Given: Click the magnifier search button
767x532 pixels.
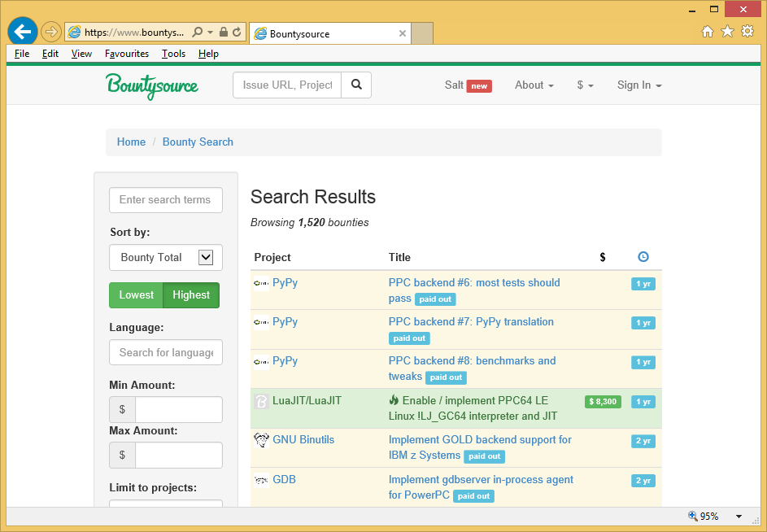Looking at the screenshot, I should click(356, 85).
